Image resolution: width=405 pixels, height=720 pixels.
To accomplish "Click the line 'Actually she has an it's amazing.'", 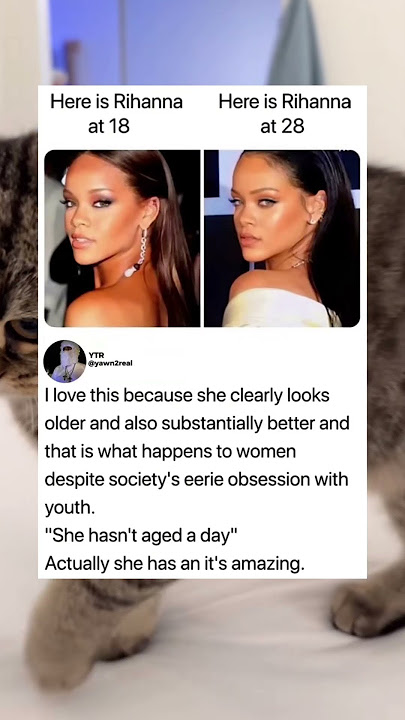I will 174,563.
